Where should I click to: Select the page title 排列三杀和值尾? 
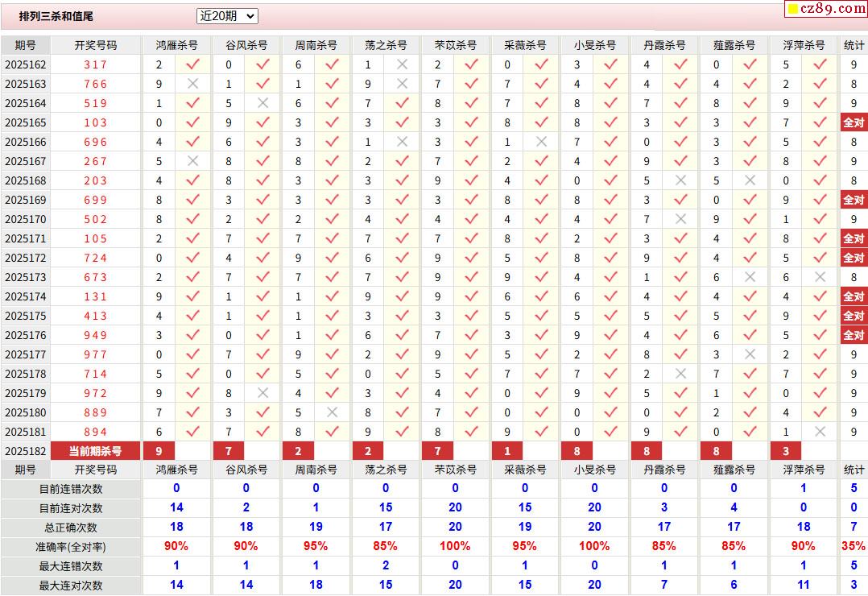point(56,16)
